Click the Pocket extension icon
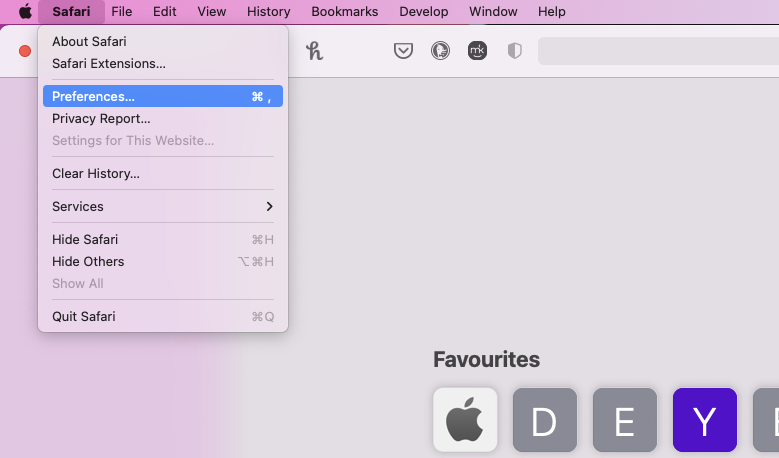779x458 pixels. (403, 51)
